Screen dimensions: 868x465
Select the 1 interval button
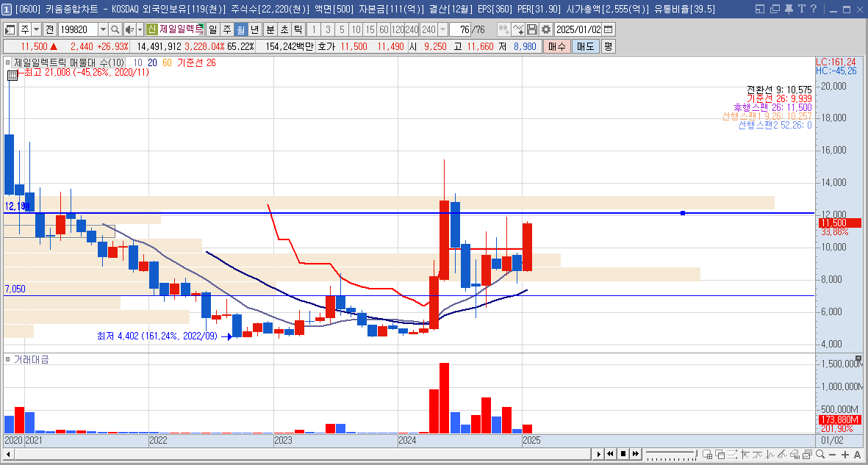click(x=313, y=29)
